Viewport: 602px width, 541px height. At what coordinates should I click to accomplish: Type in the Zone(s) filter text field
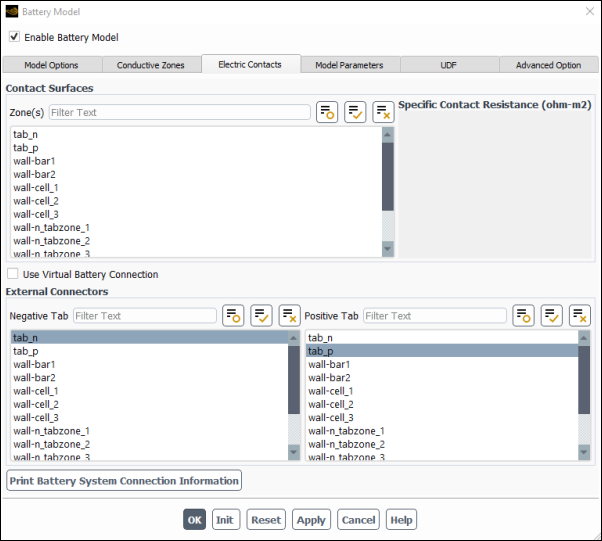point(179,113)
